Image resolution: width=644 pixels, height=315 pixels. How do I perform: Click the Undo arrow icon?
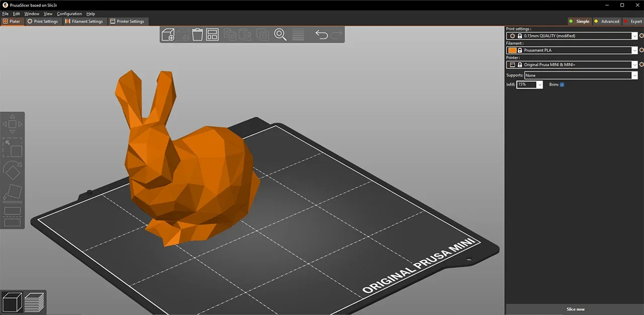(x=321, y=34)
